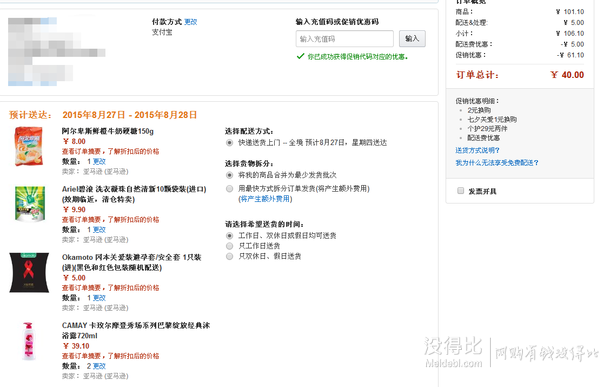Select 工作日、双休日或假日均可送货 radio

(230, 236)
